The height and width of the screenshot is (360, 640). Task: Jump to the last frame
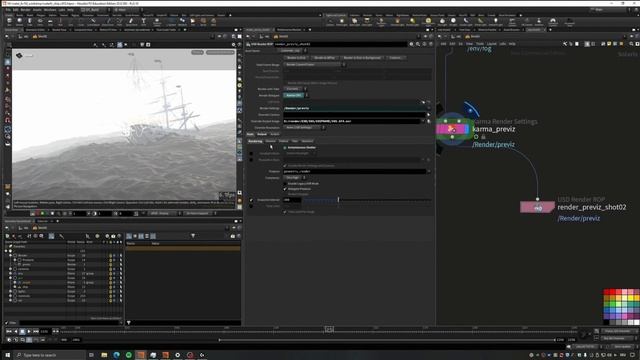(x=36, y=331)
